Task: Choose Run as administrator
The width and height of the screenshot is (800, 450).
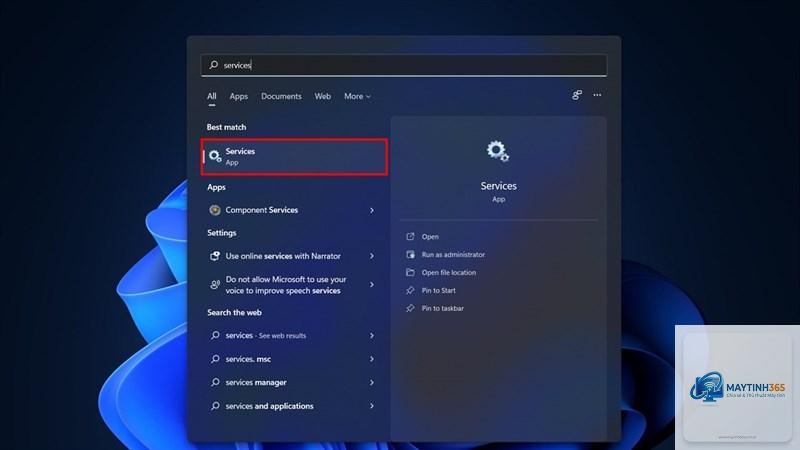Action: (453, 255)
